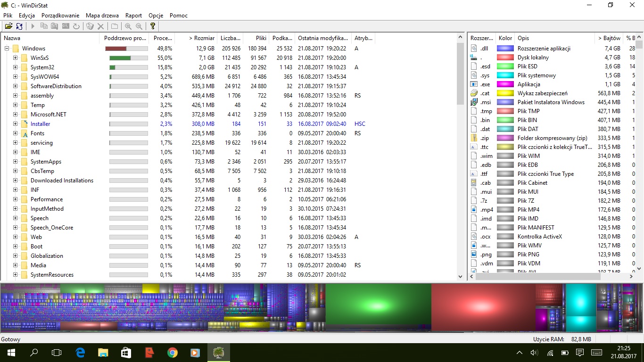Click the large red treemap block
Image resolution: width=644 pixels, height=362 pixels.
click(x=483, y=307)
